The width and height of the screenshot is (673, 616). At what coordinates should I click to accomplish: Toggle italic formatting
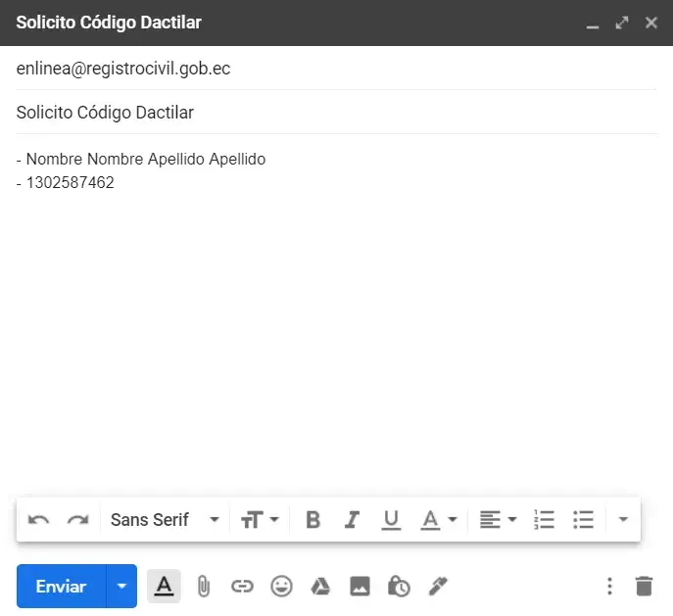pyautogui.click(x=352, y=520)
